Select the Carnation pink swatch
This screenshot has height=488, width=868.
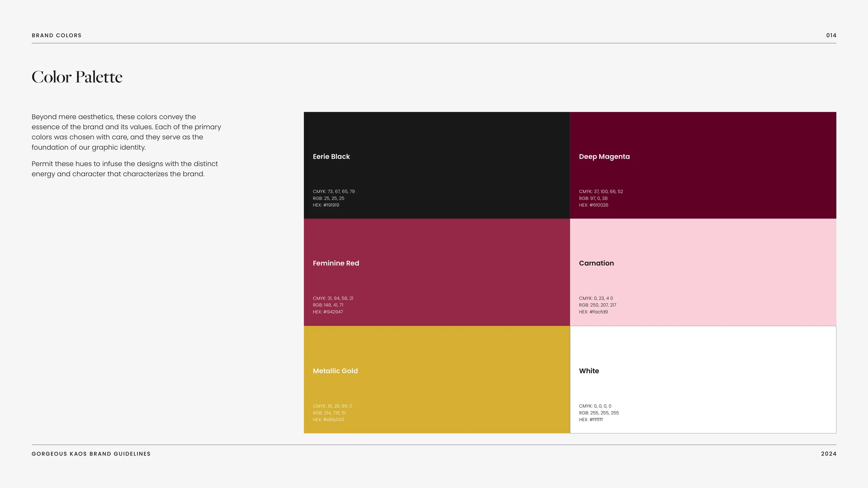[x=703, y=272]
